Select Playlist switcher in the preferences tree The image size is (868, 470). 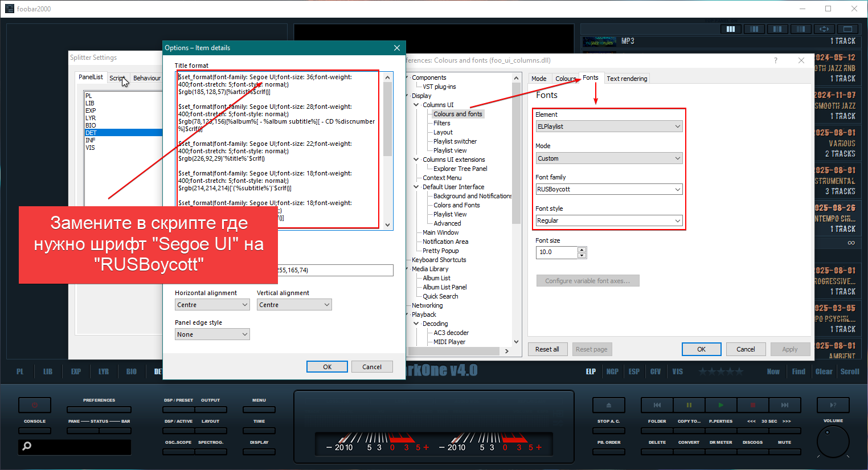click(x=455, y=141)
